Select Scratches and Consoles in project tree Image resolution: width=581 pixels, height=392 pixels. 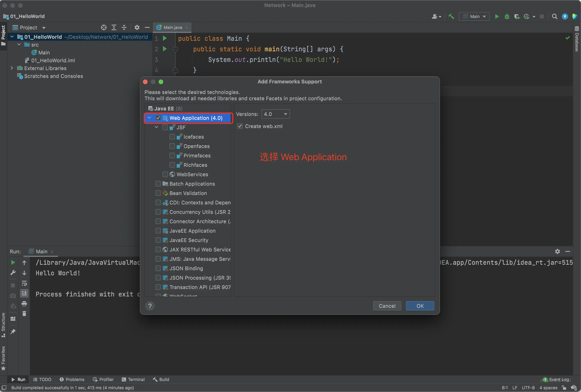pyautogui.click(x=50, y=76)
